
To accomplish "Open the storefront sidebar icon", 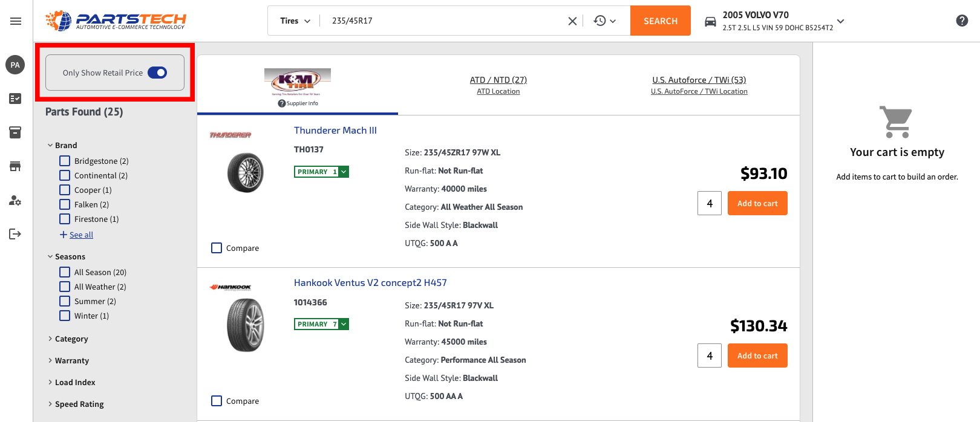I will [16, 166].
